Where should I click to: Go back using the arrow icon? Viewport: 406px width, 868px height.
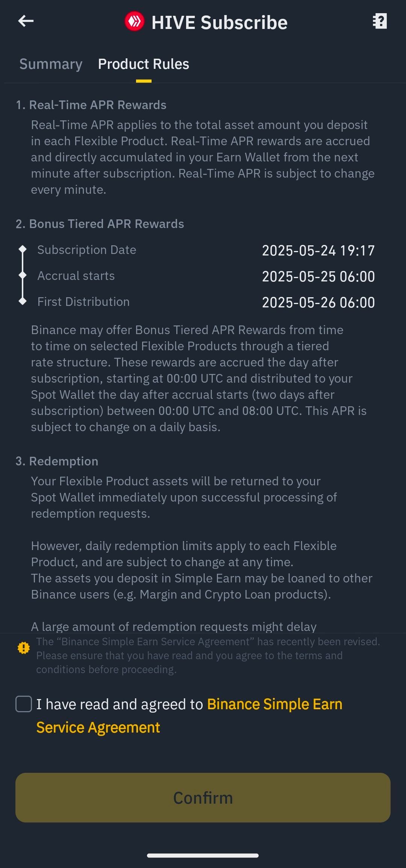26,21
